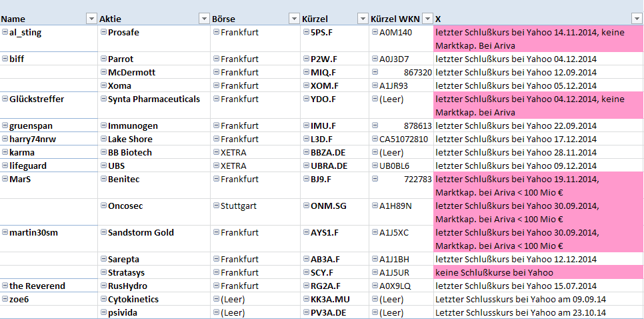Open the Börse column filter dropdown
The image size is (644, 319).
point(293,19)
